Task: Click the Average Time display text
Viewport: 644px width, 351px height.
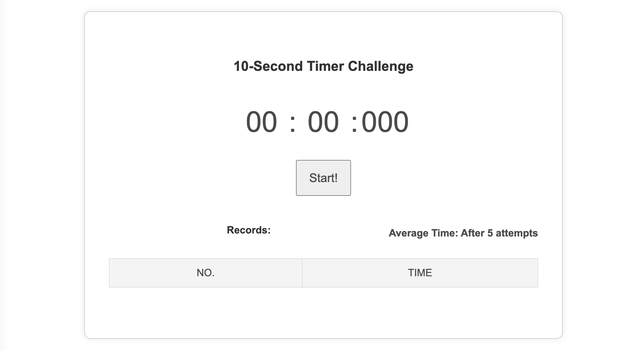Action: (x=463, y=233)
